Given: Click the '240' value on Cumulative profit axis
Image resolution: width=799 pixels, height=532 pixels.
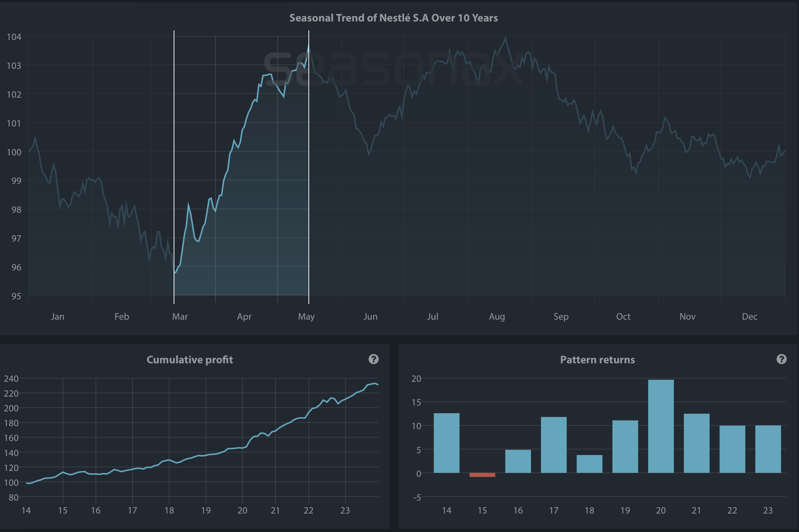Looking at the screenshot, I should tap(11, 378).
